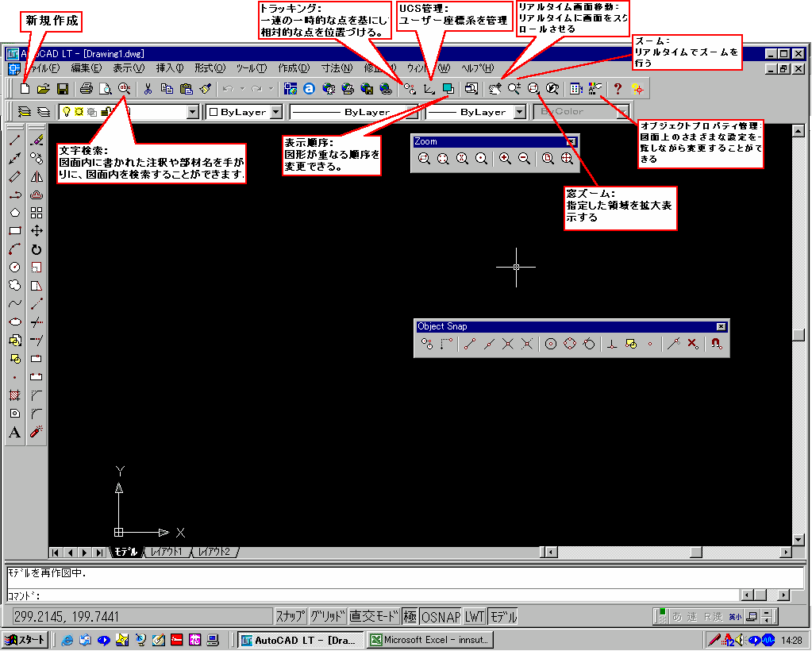The image size is (812, 651).
Task: Expand the Undo history arrow
Action: (242, 89)
